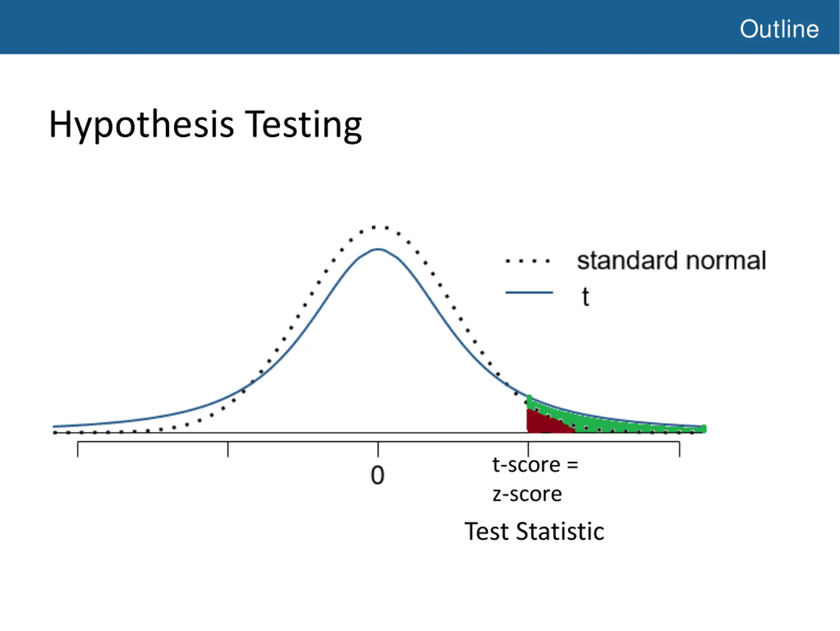The width and height of the screenshot is (840, 631).
Task: Select the Test Statistic caption
Action: point(534,531)
